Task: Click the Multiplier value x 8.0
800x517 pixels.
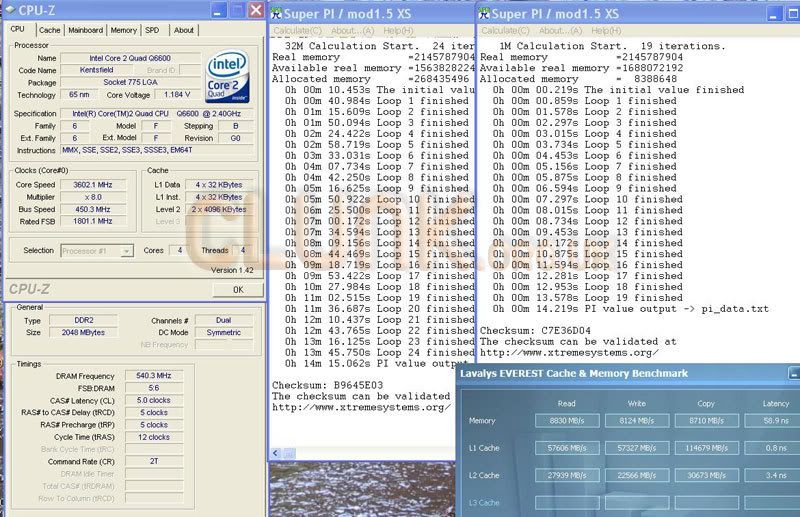Action: [93, 197]
